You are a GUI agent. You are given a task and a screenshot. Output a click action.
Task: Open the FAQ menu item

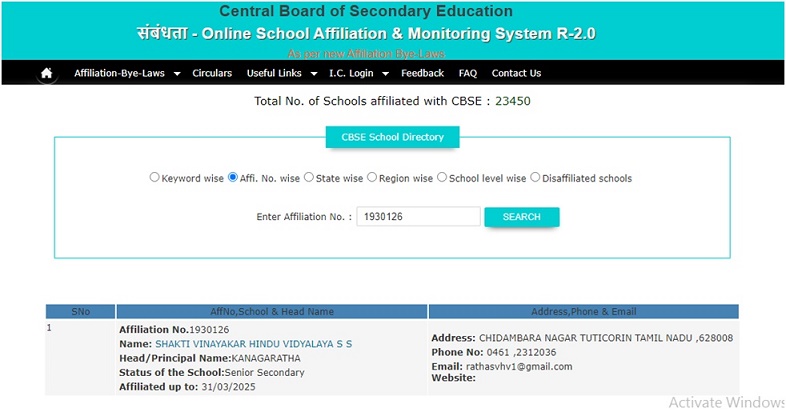[x=467, y=73]
